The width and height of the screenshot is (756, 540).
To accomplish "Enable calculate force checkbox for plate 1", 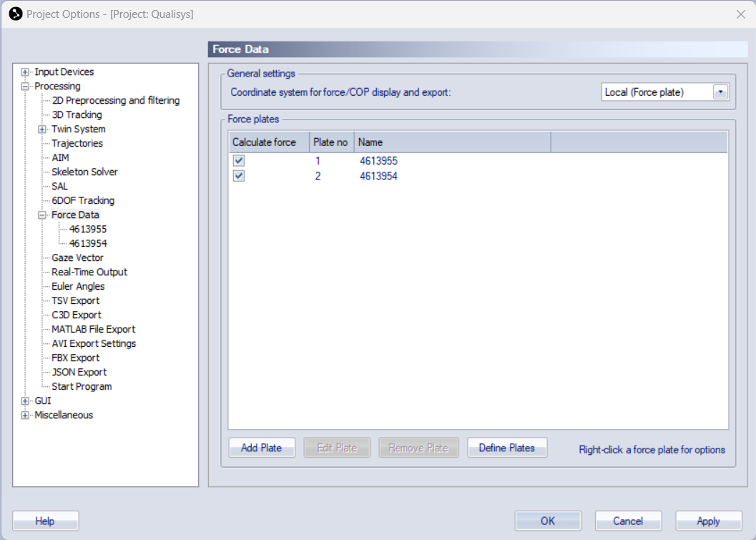I will point(239,162).
